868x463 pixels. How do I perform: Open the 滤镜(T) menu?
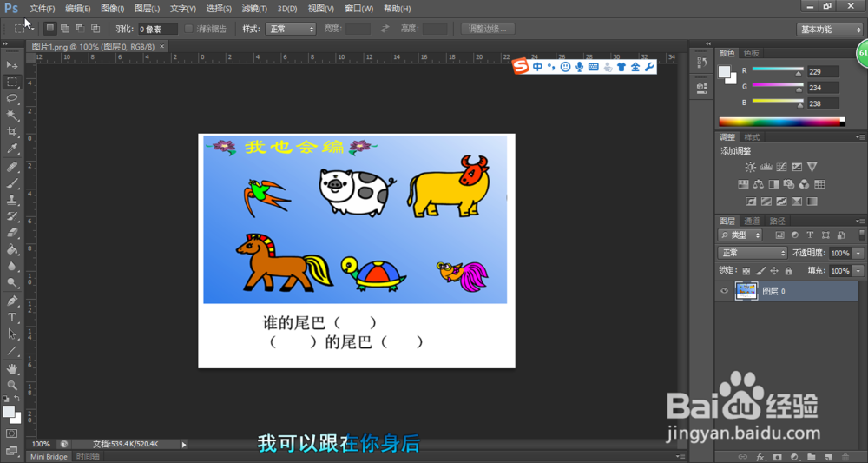[254, 9]
